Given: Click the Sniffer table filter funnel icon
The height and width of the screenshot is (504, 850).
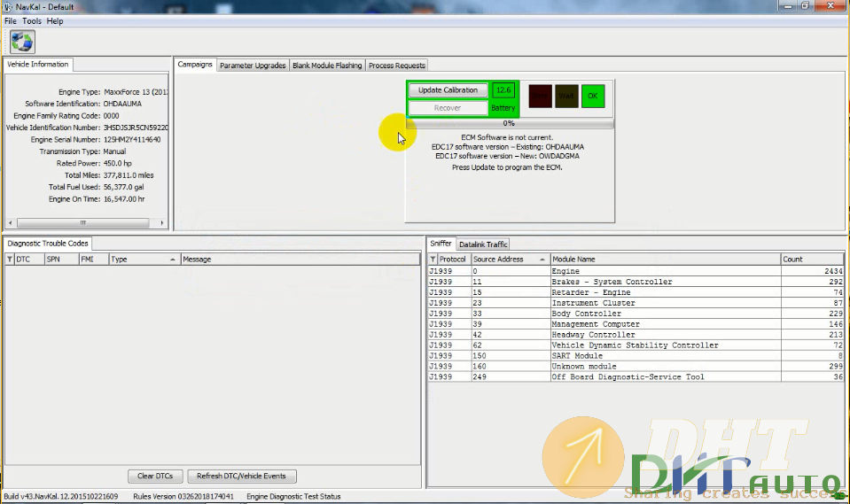Looking at the screenshot, I should pyautogui.click(x=433, y=260).
